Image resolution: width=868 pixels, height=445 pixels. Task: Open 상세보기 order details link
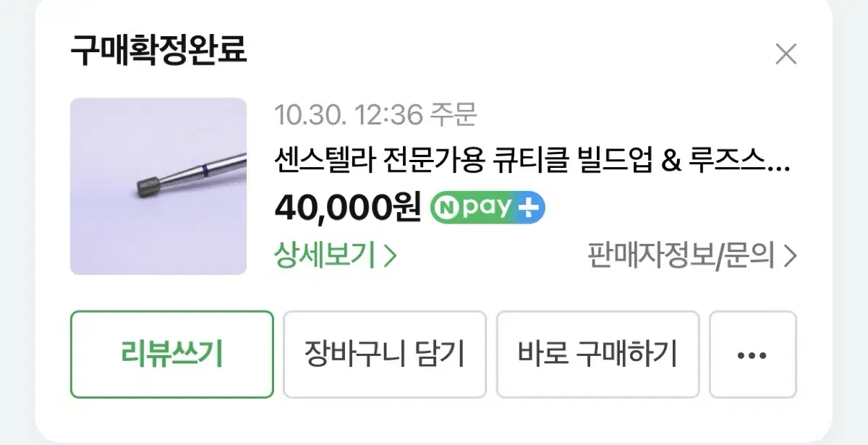pyautogui.click(x=336, y=255)
